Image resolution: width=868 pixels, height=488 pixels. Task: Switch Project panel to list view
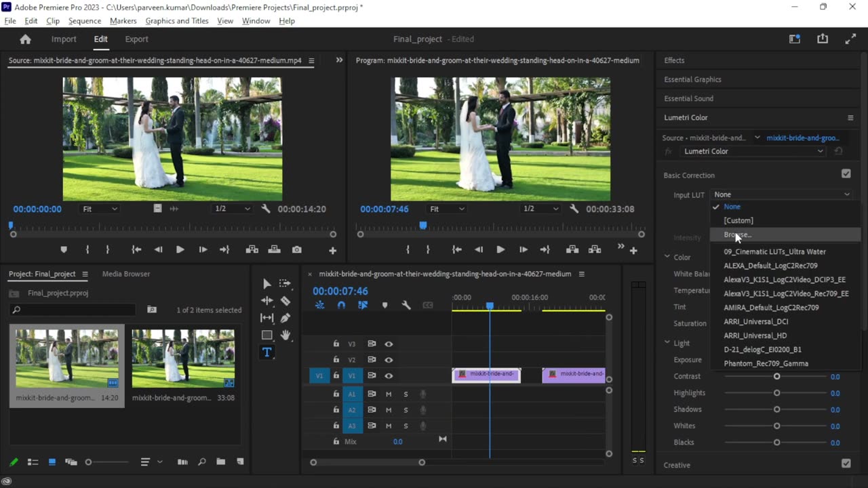click(x=33, y=462)
